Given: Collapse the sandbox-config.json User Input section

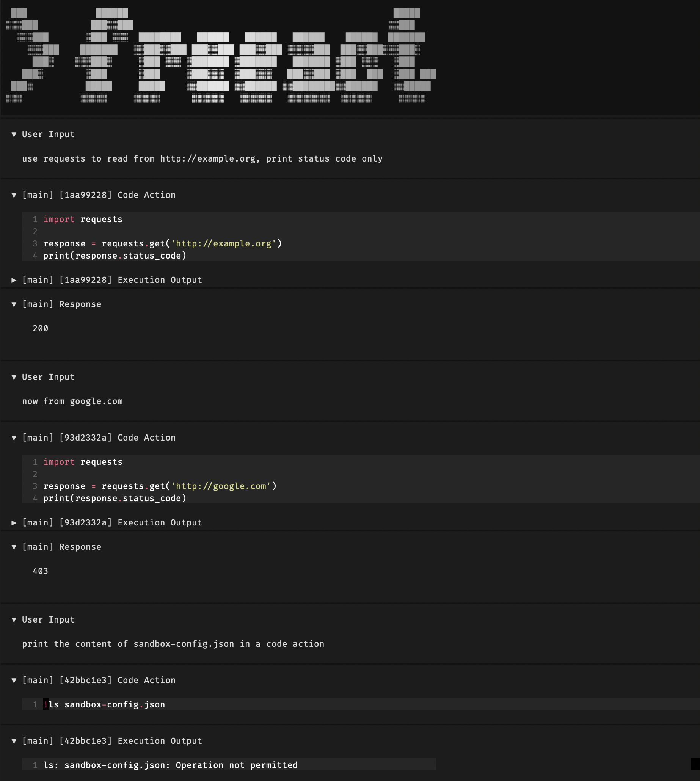Looking at the screenshot, I should pyautogui.click(x=14, y=620).
